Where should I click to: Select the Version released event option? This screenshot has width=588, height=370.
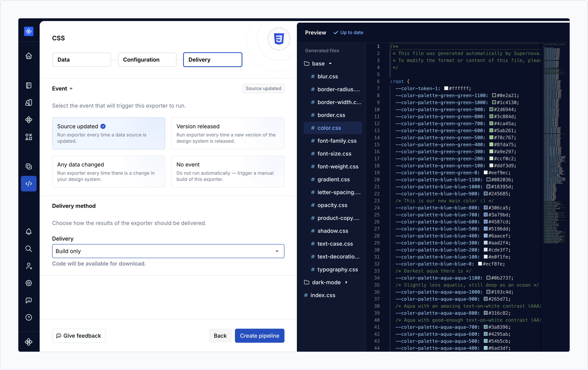(227, 133)
